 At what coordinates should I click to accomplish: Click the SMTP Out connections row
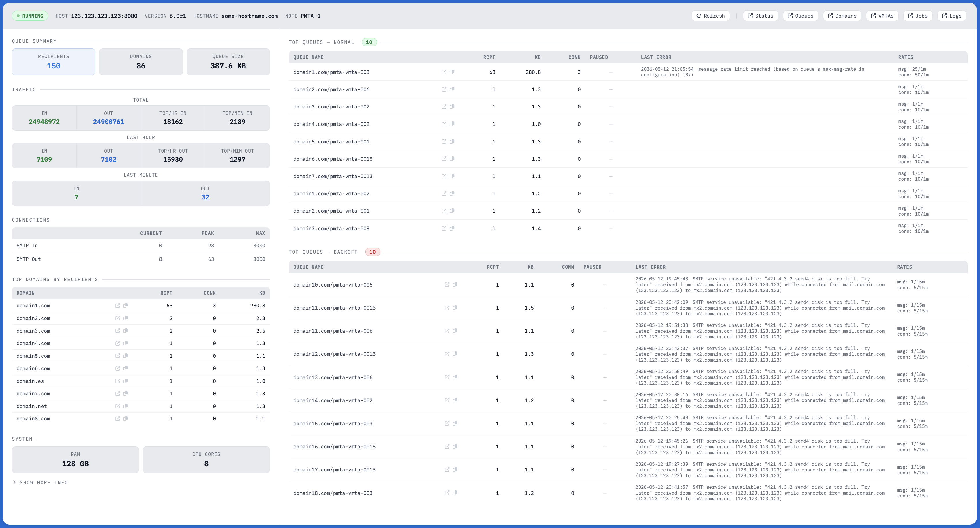tap(141, 259)
